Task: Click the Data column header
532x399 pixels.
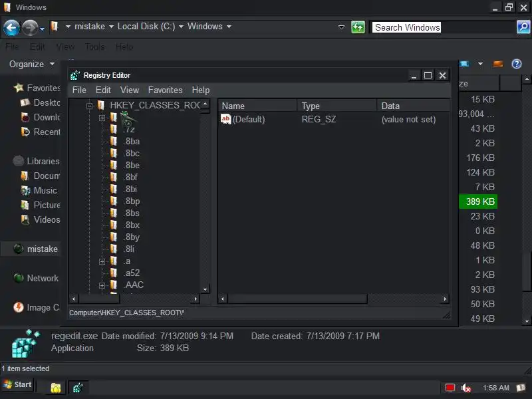Action: click(x=413, y=106)
